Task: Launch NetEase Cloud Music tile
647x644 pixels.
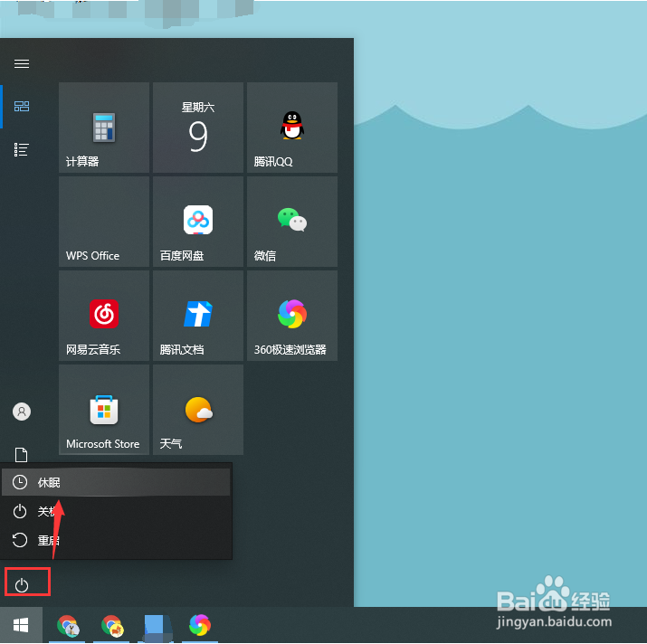Action: 104,316
